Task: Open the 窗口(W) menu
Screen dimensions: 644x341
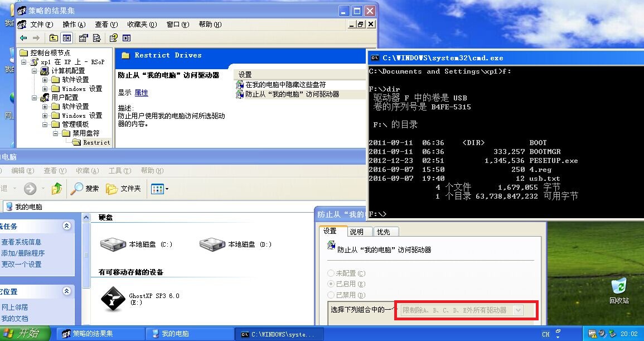Action: coord(178,25)
